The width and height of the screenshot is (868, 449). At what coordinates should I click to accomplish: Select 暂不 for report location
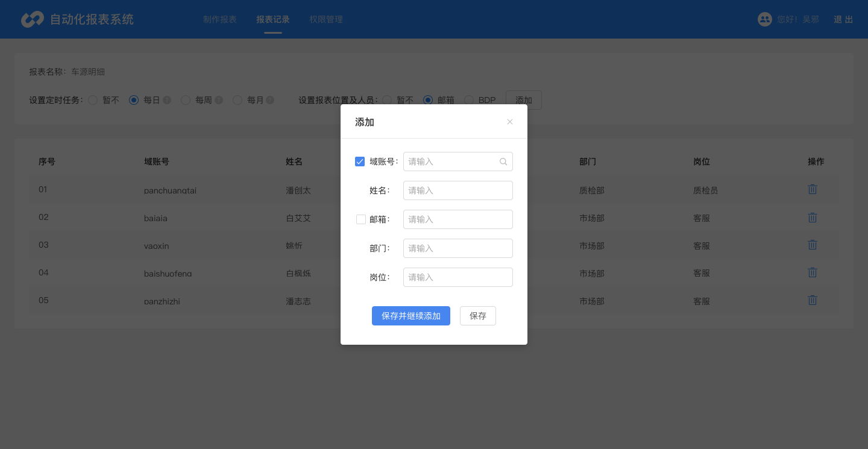click(x=387, y=100)
